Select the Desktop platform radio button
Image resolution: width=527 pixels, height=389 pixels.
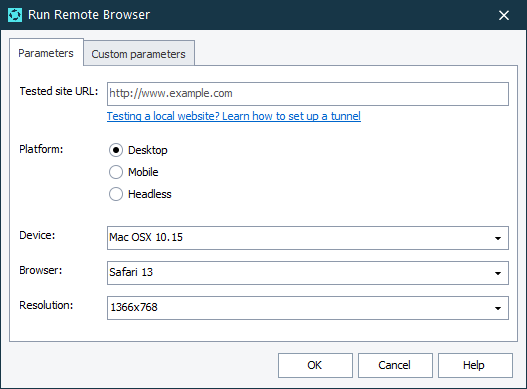point(116,150)
